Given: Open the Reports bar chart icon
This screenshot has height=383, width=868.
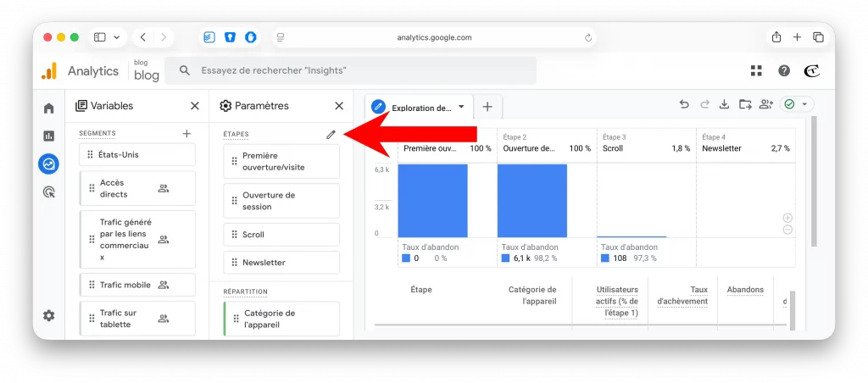Looking at the screenshot, I should [x=48, y=136].
